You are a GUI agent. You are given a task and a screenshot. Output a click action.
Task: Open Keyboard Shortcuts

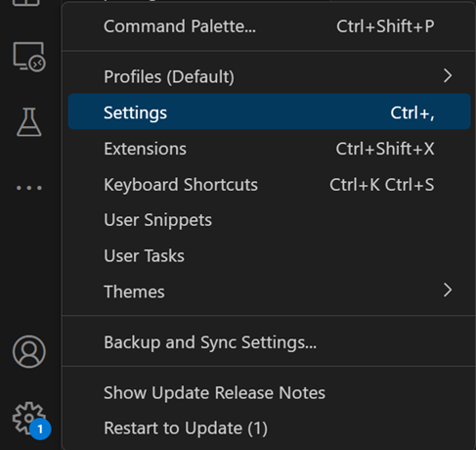[x=269, y=185]
